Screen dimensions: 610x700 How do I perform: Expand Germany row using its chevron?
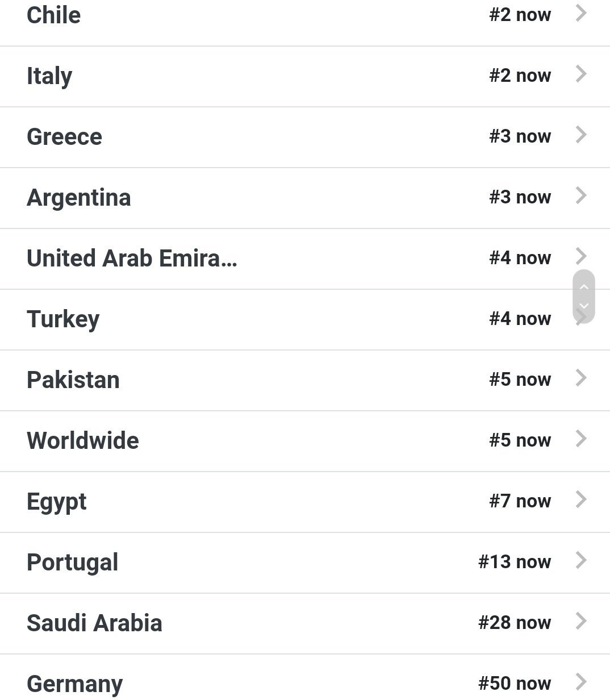pyautogui.click(x=580, y=682)
